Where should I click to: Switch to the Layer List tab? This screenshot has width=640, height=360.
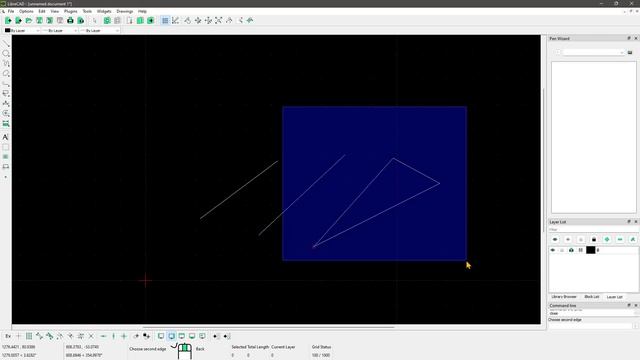614,297
